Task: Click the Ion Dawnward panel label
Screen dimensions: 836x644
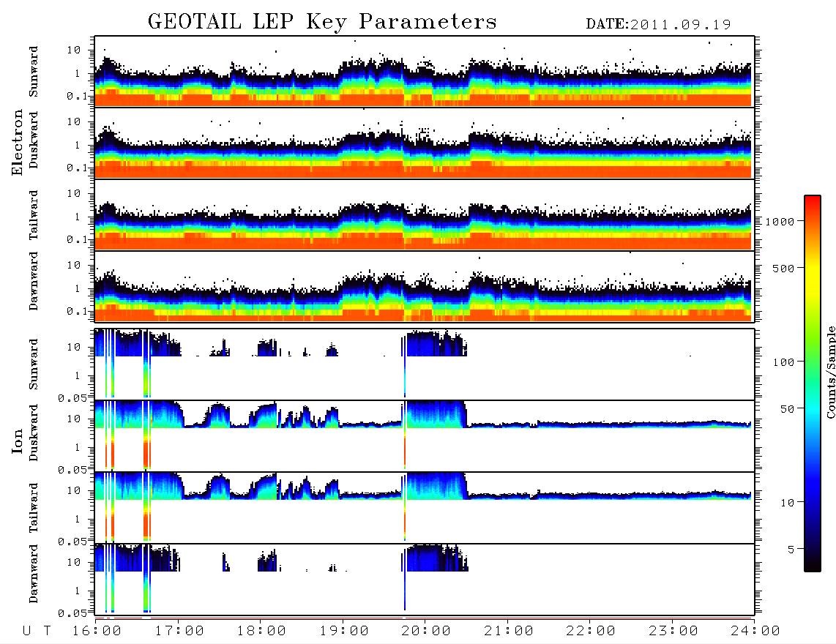Action: pyautogui.click(x=34, y=574)
